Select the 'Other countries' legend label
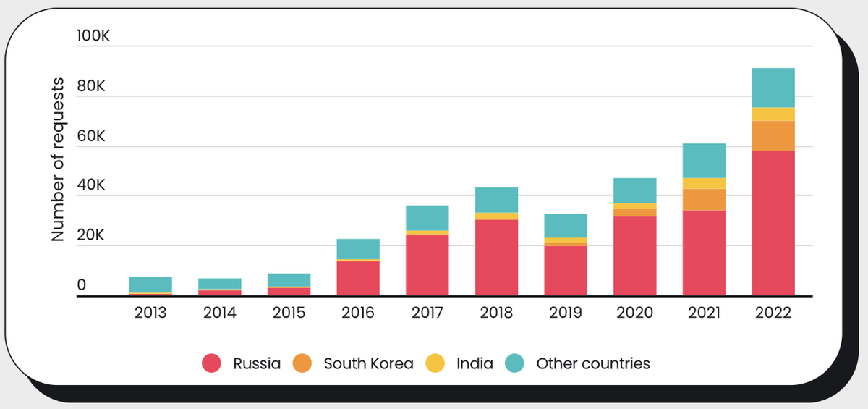The height and width of the screenshot is (409, 868). (x=593, y=363)
